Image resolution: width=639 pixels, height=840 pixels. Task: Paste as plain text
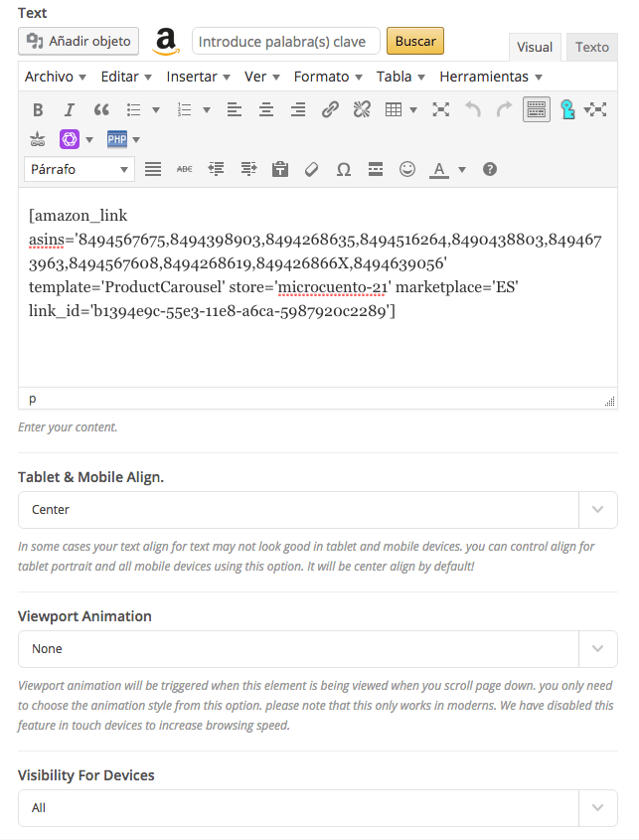click(280, 169)
